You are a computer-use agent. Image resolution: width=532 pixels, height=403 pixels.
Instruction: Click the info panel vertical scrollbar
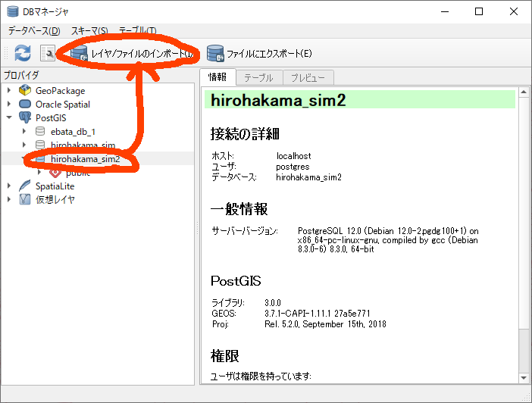coord(523,227)
